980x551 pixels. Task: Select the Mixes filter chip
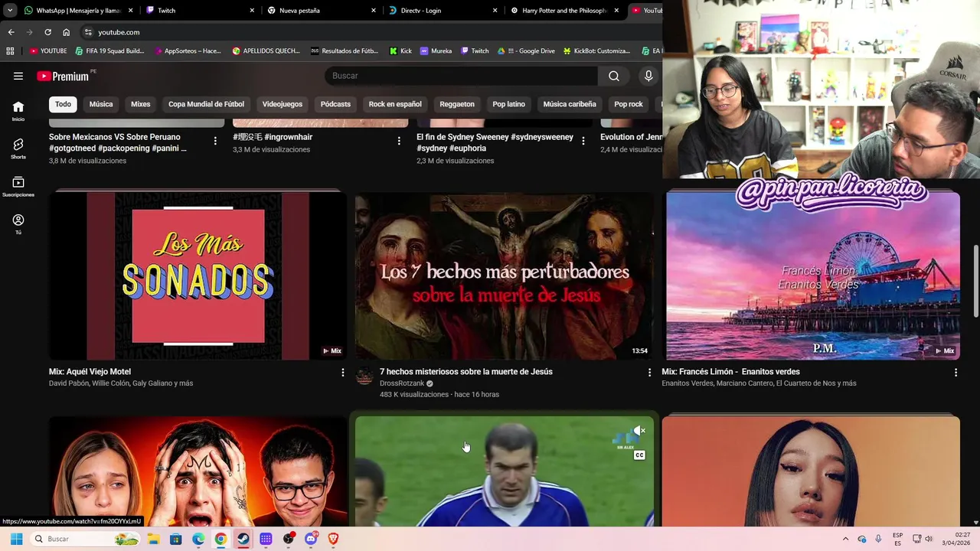point(140,104)
